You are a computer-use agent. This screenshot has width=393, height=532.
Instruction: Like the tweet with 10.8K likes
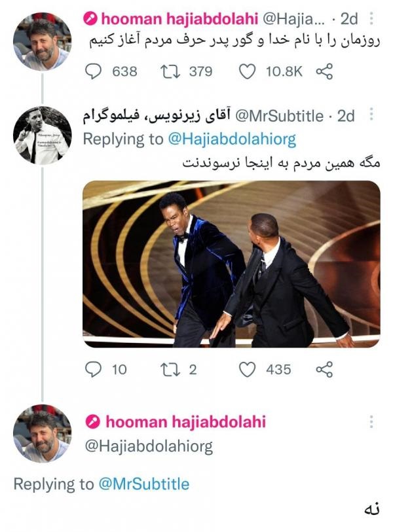pos(247,71)
